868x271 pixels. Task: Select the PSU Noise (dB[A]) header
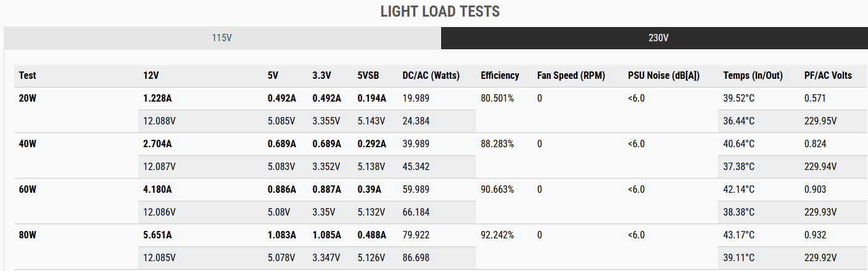click(664, 76)
